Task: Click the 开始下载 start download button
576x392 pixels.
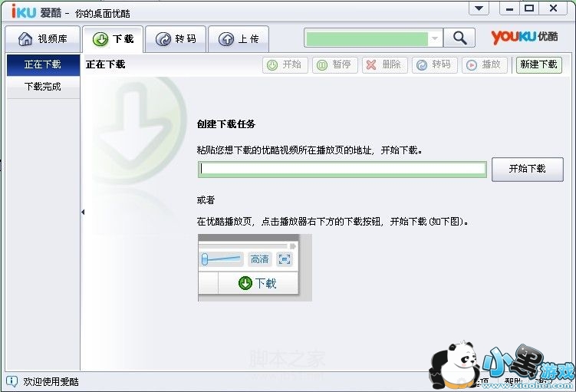Action: (528, 169)
